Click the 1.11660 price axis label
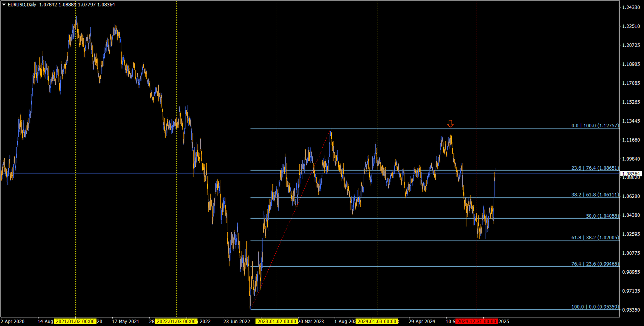The width and height of the screenshot is (644, 326). coord(631,140)
